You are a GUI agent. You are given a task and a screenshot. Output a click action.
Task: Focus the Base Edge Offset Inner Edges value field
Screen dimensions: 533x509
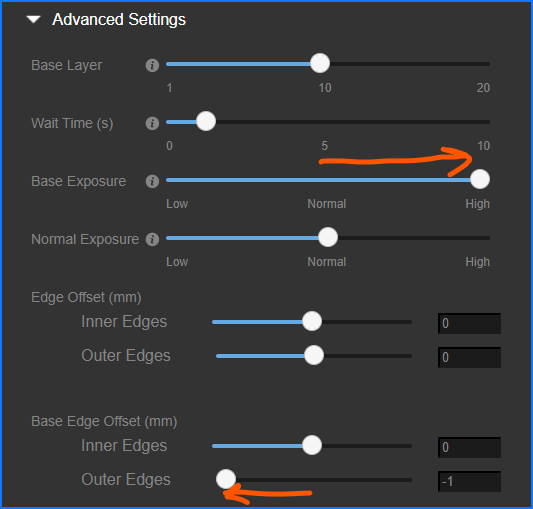(x=469, y=447)
